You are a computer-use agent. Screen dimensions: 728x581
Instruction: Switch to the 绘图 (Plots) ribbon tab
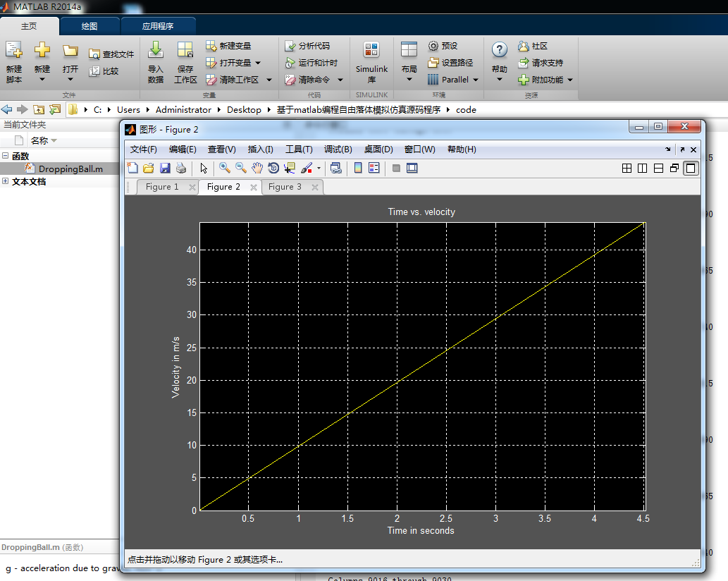[90, 26]
